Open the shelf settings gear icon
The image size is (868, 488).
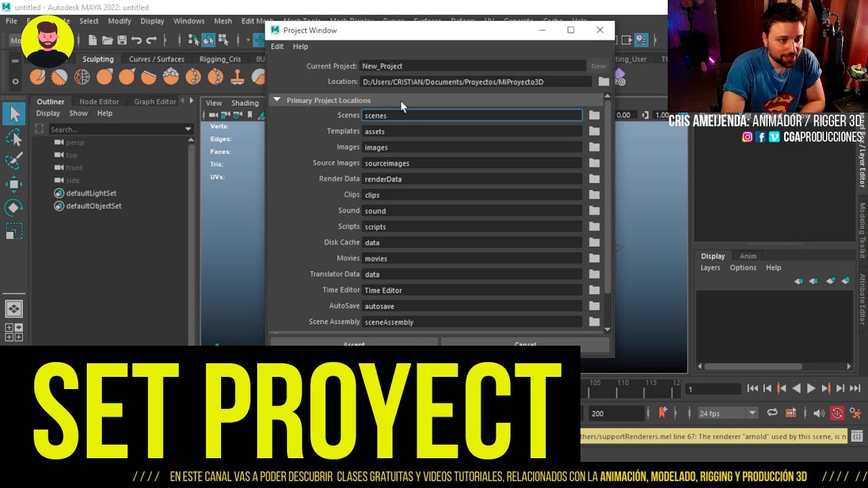coord(15,81)
